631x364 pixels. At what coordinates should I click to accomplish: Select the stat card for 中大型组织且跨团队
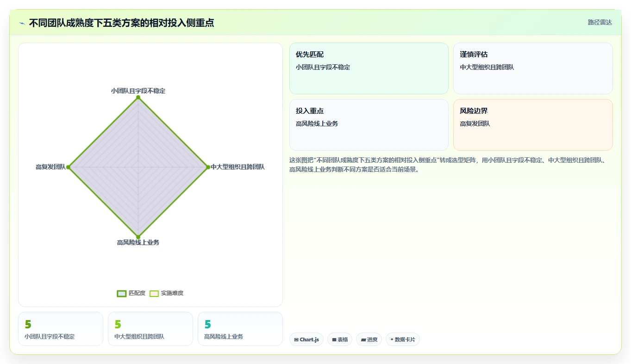(x=150, y=329)
